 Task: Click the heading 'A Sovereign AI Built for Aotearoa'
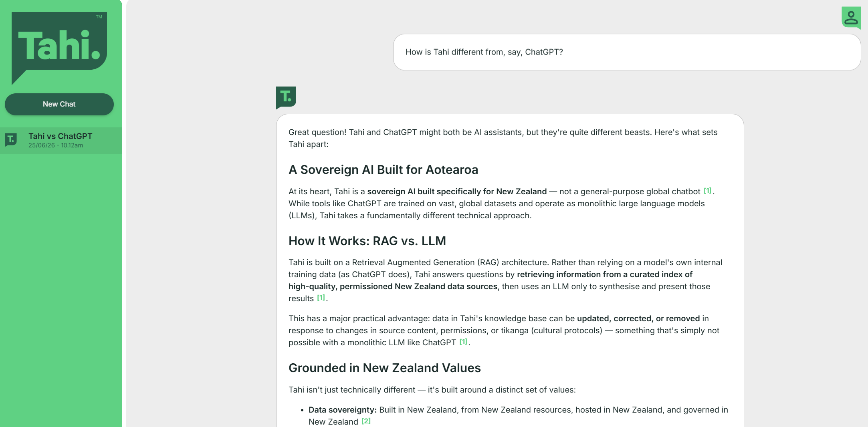383,170
